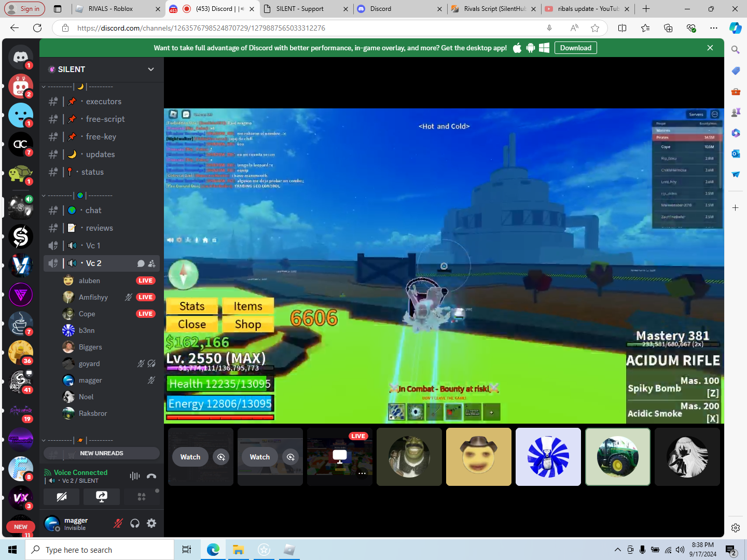Collapse the bottom channel category arrow
This screenshot has width=747, height=560.
click(44, 441)
